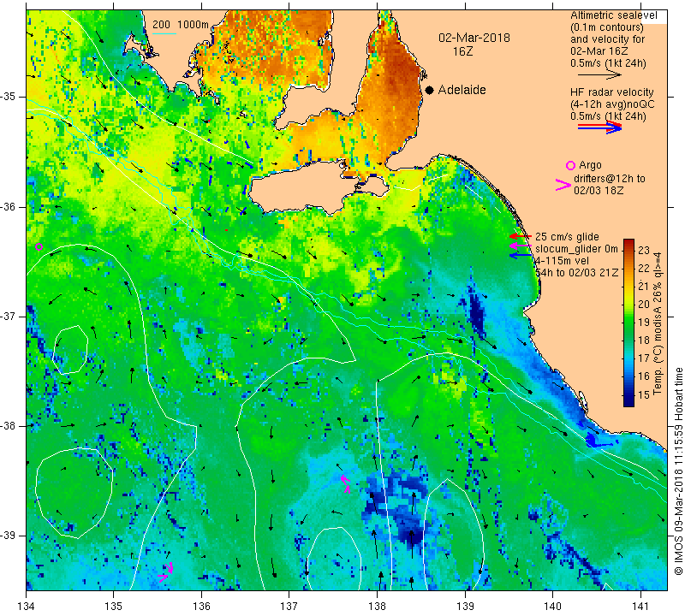Click the blue 4-115m vel glider arrow
This screenshot has height=616, width=685.
point(520,256)
